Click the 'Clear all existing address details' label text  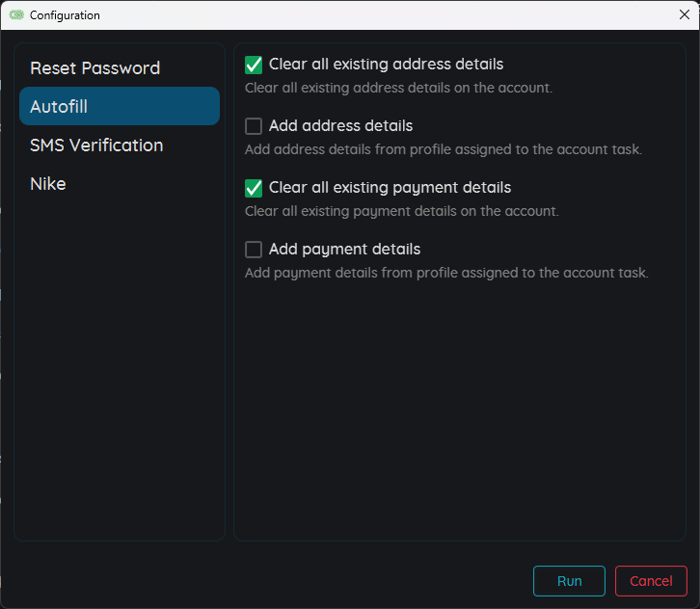point(386,65)
